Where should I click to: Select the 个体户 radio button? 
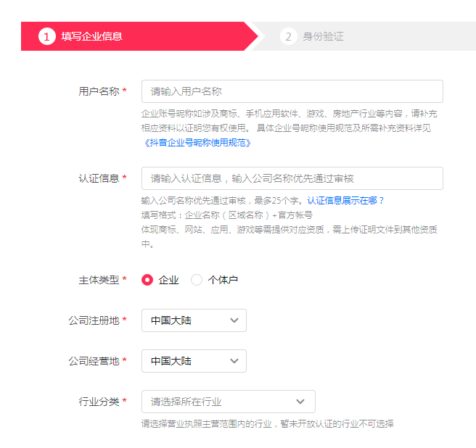tap(197, 280)
